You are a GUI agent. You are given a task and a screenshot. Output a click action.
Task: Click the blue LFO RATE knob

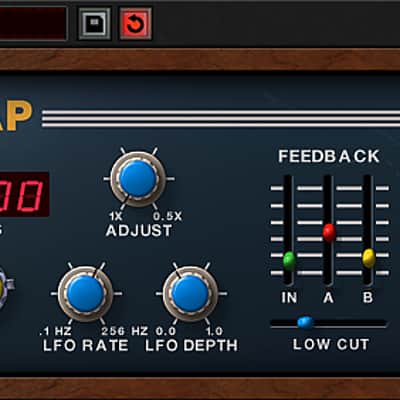pyautogui.click(x=85, y=294)
